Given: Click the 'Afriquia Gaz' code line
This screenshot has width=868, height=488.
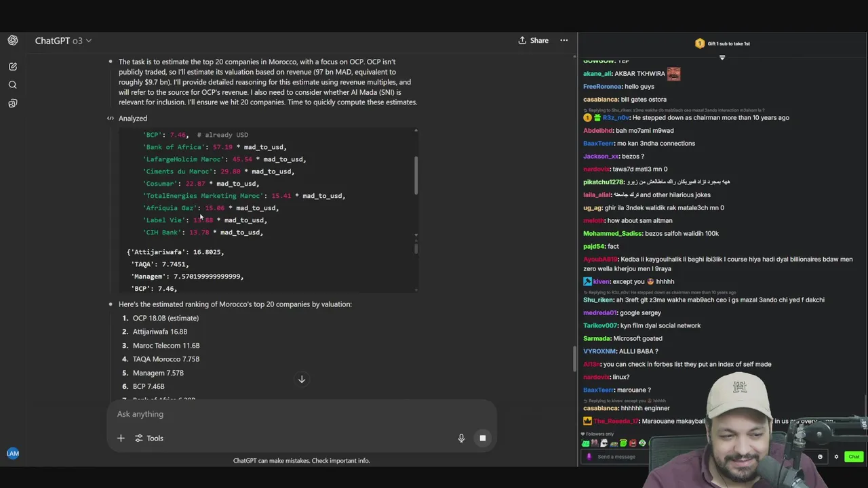Looking at the screenshot, I should 211,208.
